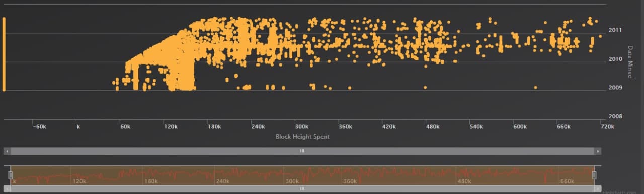
Task: Click the isolated 2009 data point near 630k
Action: pyautogui.click(x=535, y=87)
